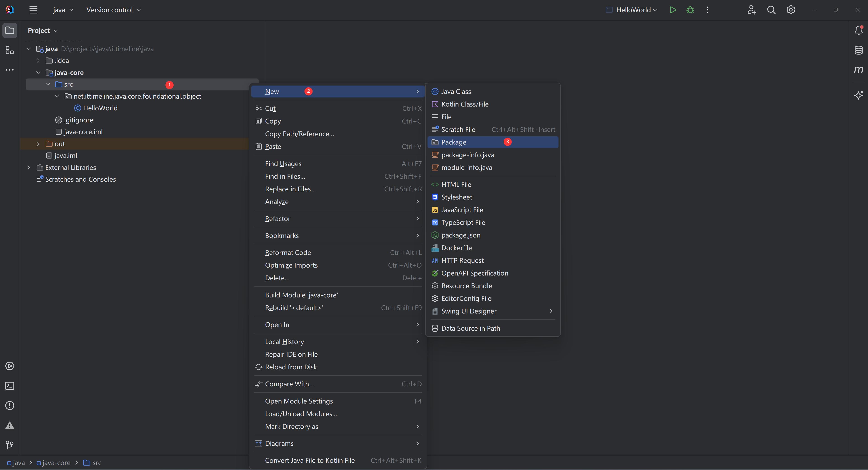This screenshot has width=868, height=470.
Task: Select Open Module Settings
Action: pyautogui.click(x=338, y=401)
